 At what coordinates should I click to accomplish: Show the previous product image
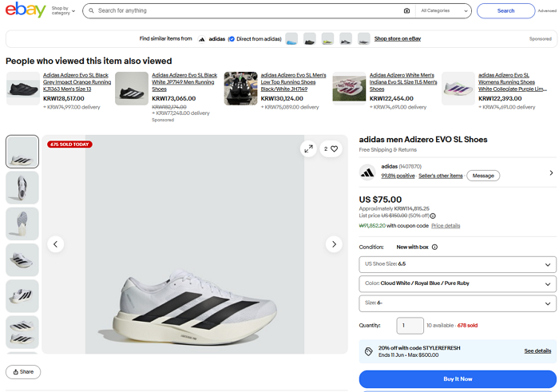coord(56,244)
